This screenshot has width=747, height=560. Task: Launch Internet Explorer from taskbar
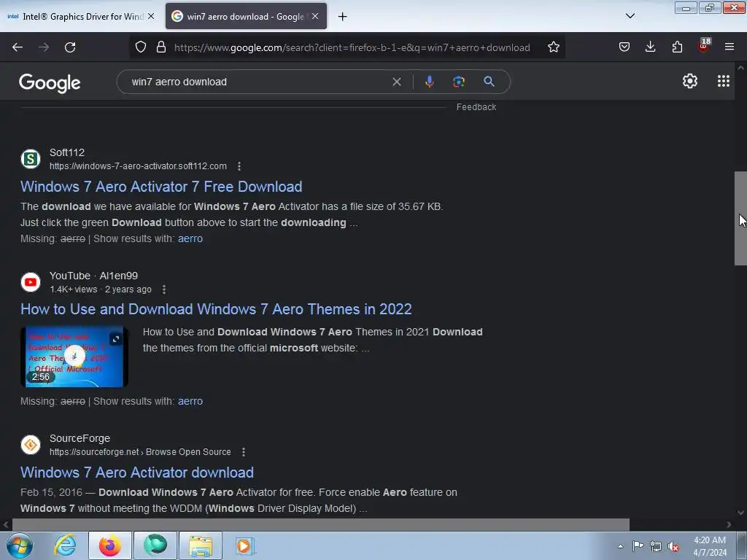(65, 545)
